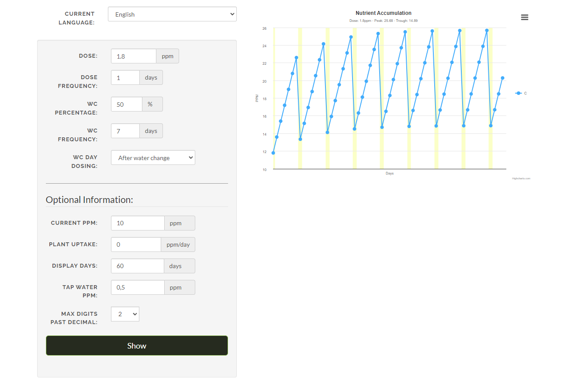This screenshot has width=588, height=391.
Task: Click the Plant Uptake input field
Action: click(136, 244)
